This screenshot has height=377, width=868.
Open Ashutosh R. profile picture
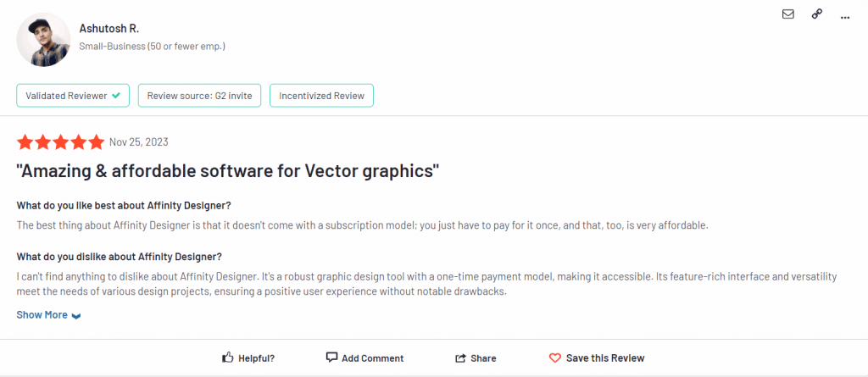[44, 40]
